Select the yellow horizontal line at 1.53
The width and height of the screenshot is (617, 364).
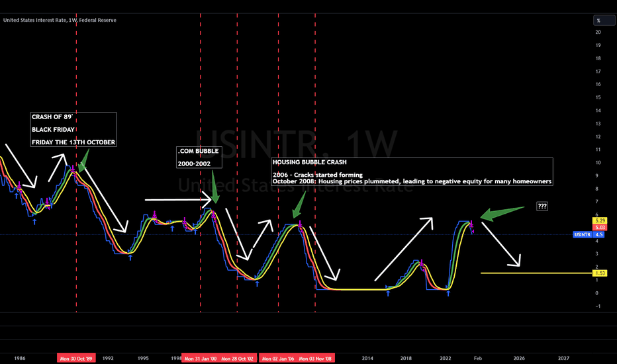click(536, 273)
